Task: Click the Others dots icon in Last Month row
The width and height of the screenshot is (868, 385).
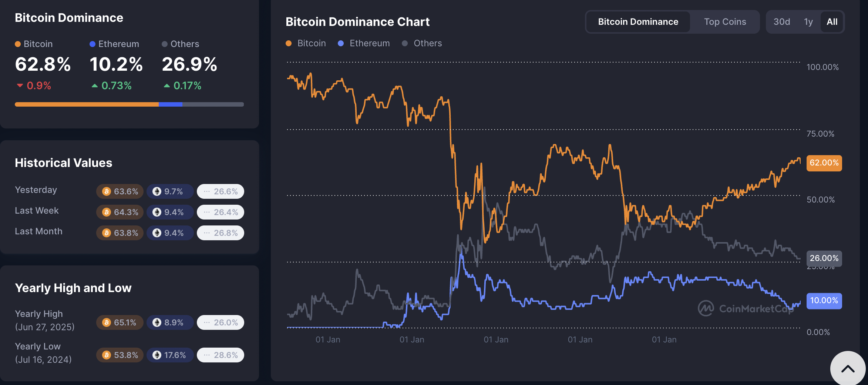Action: point(207,233)
